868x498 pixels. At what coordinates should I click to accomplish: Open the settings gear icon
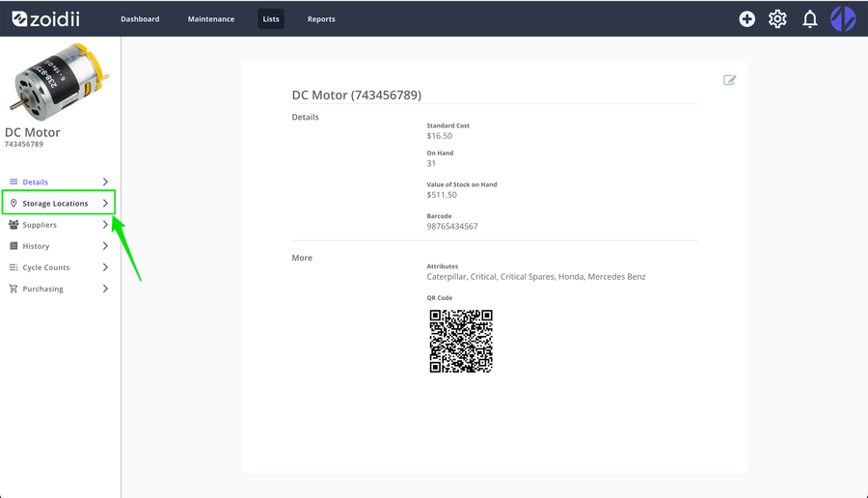[777, 19]
